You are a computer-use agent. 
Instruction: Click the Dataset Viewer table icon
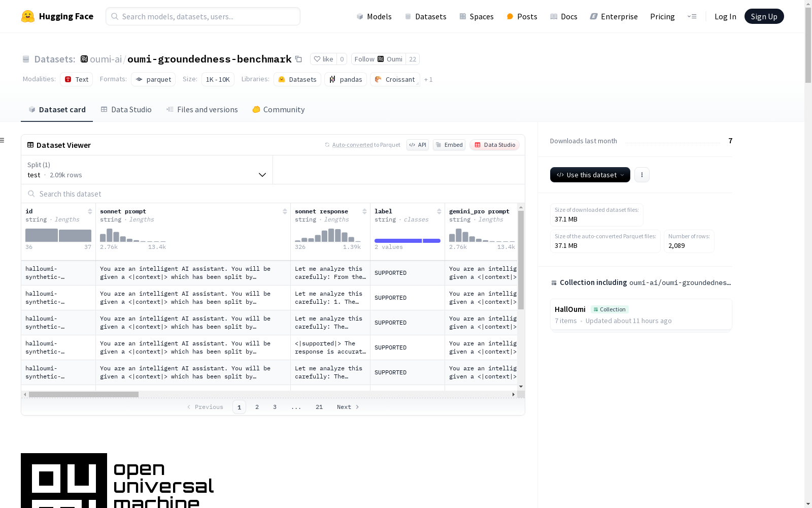30,145
